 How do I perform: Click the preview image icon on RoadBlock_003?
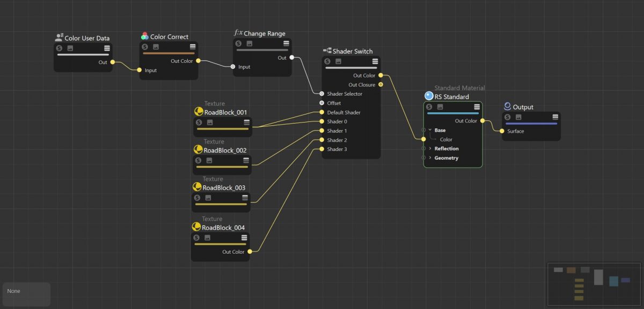(x=208, y=198)
